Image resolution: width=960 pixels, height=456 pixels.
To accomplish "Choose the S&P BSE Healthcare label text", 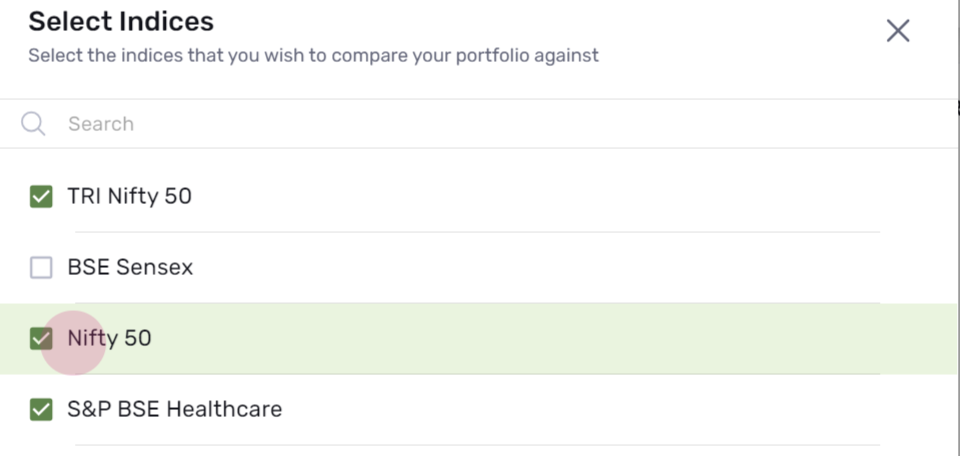I will coord(174,409).
